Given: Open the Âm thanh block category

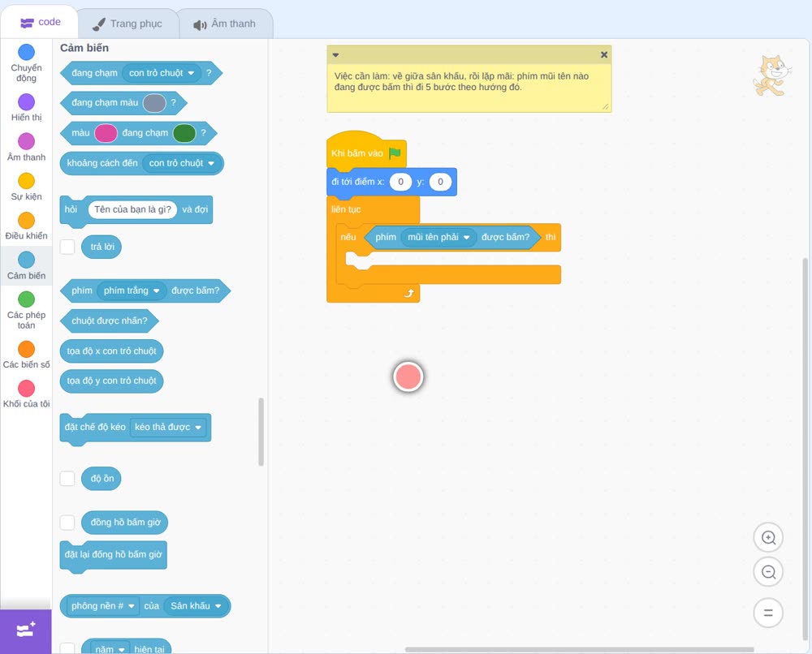Looking at the screenshot, I should (x=27, y=147).
